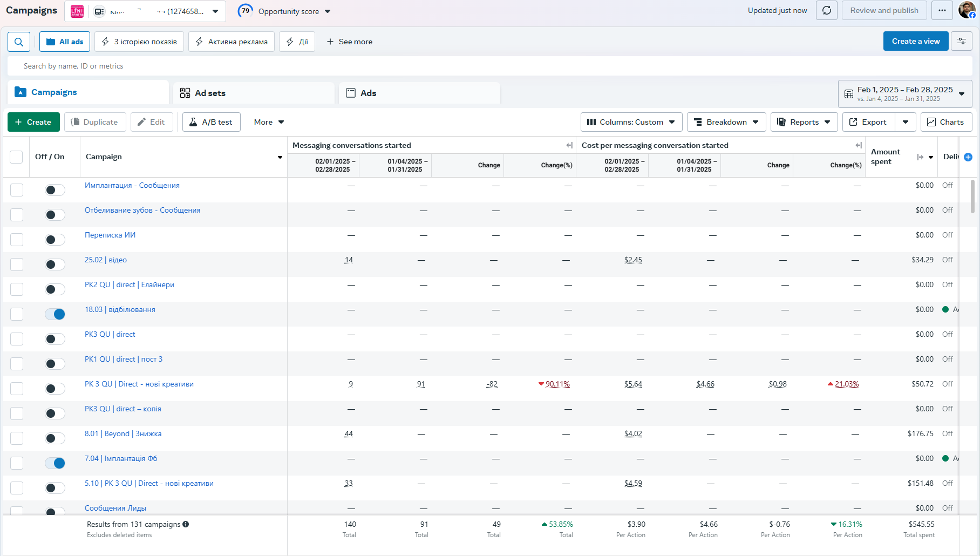This screenshot has width=980, height=556.
Task: Select the All ads view
Action: [65, 42]
